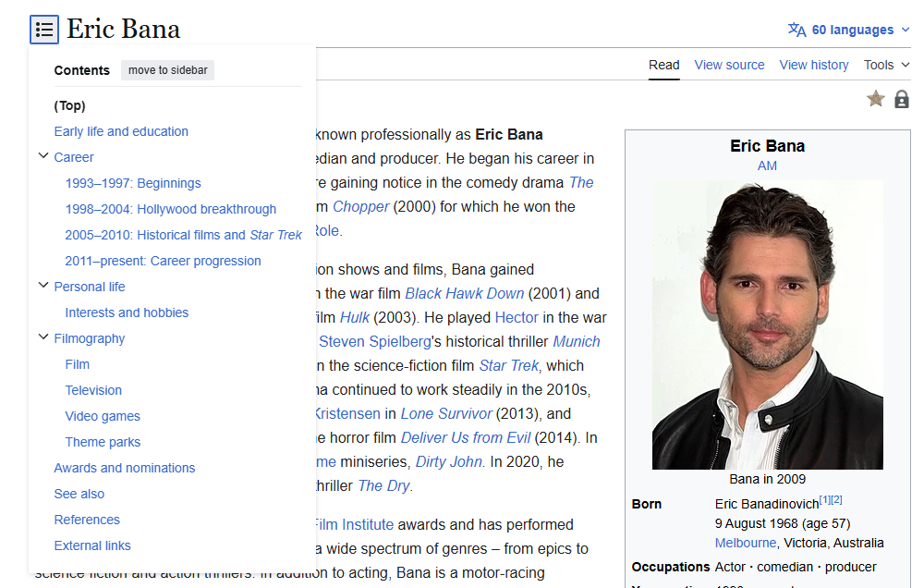This screenshot has width=924, height=588.
Task: Toggle the table of contents icon
Action: (44, 30)
